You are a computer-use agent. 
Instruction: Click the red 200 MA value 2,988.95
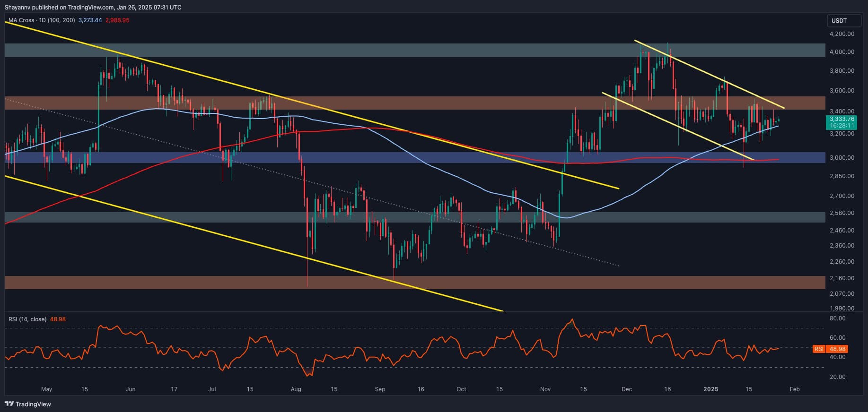[x=117, y=20]
